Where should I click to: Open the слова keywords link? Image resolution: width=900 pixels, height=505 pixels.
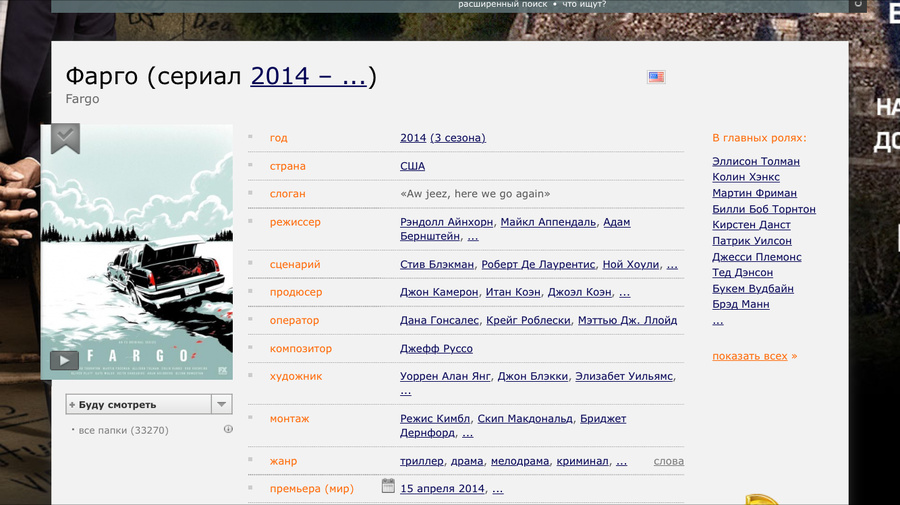pos(669,461)
